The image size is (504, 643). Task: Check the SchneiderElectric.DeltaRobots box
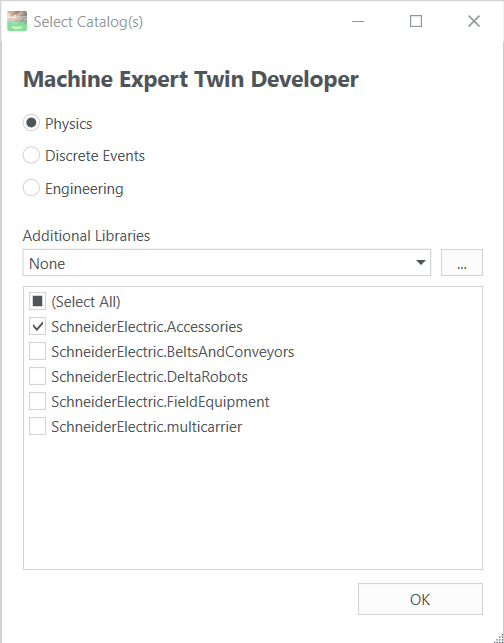[x=37, y=377]
